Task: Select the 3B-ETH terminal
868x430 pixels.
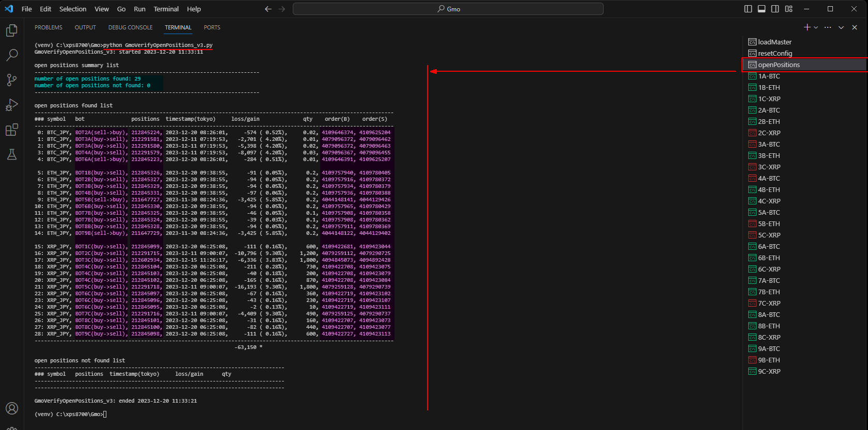Action: tap(805, 155)
